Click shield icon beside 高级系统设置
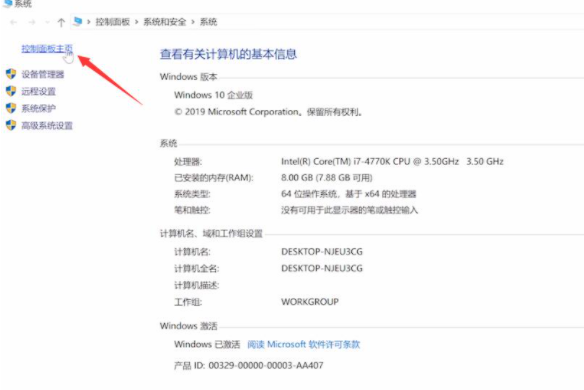 [x=11, y=125]
